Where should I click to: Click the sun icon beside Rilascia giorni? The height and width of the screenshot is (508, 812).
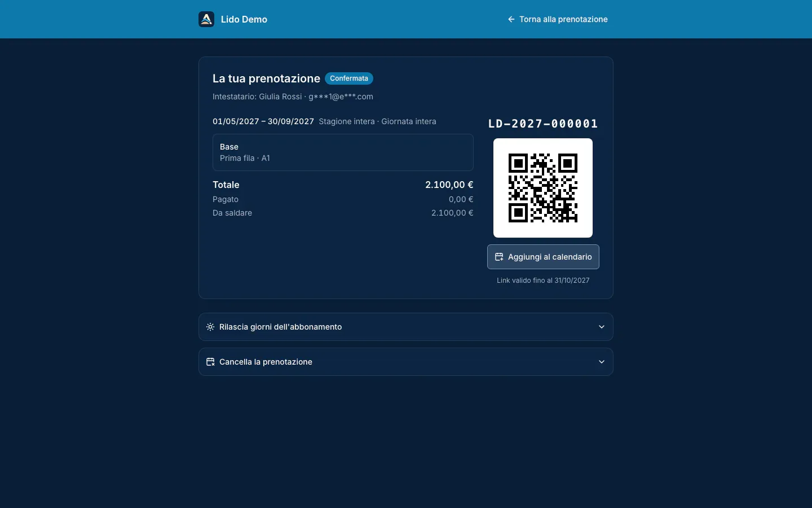(210, 327)
